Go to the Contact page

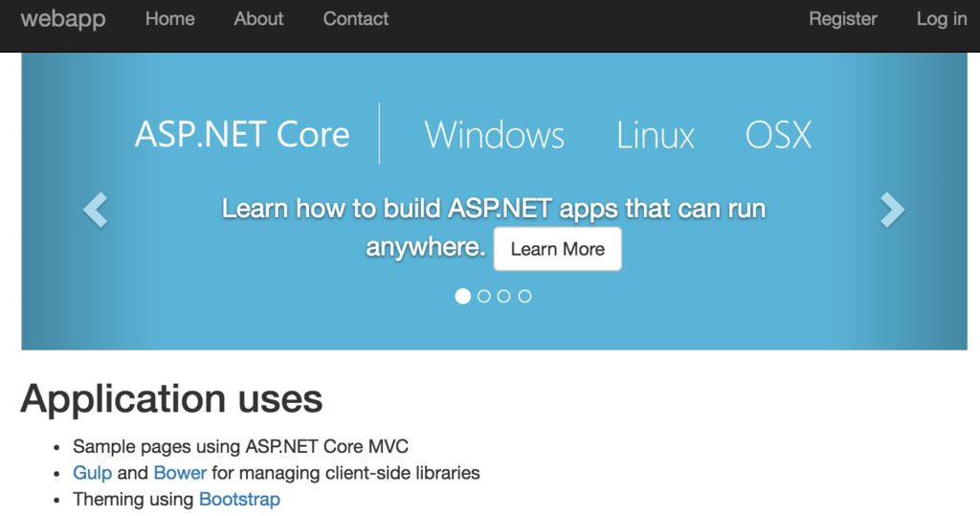pos(356,19)
